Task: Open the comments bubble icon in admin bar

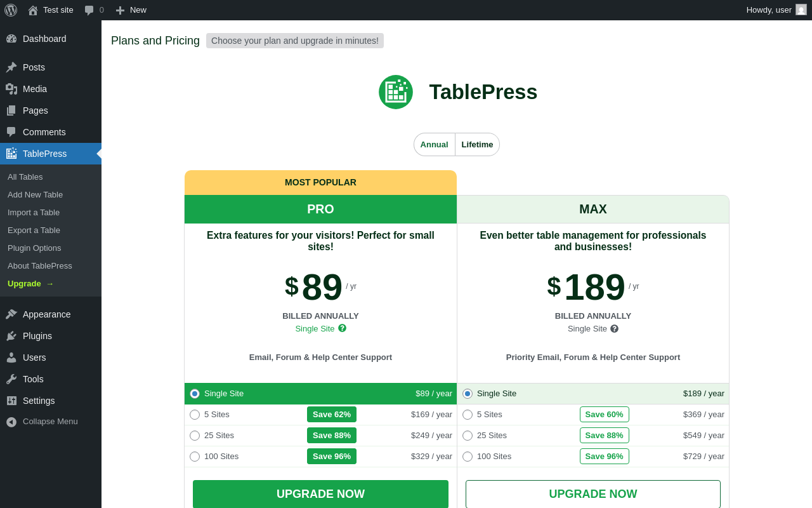Action: point(89,10)
